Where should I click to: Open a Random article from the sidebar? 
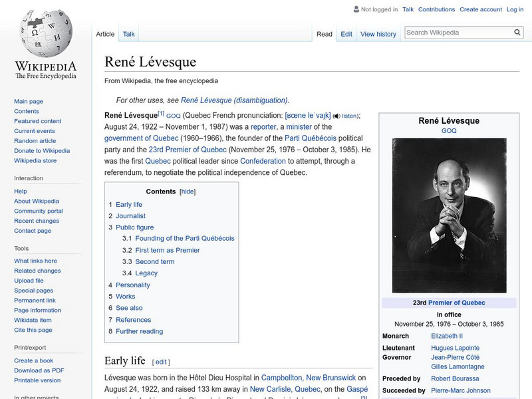pos(37,140)
